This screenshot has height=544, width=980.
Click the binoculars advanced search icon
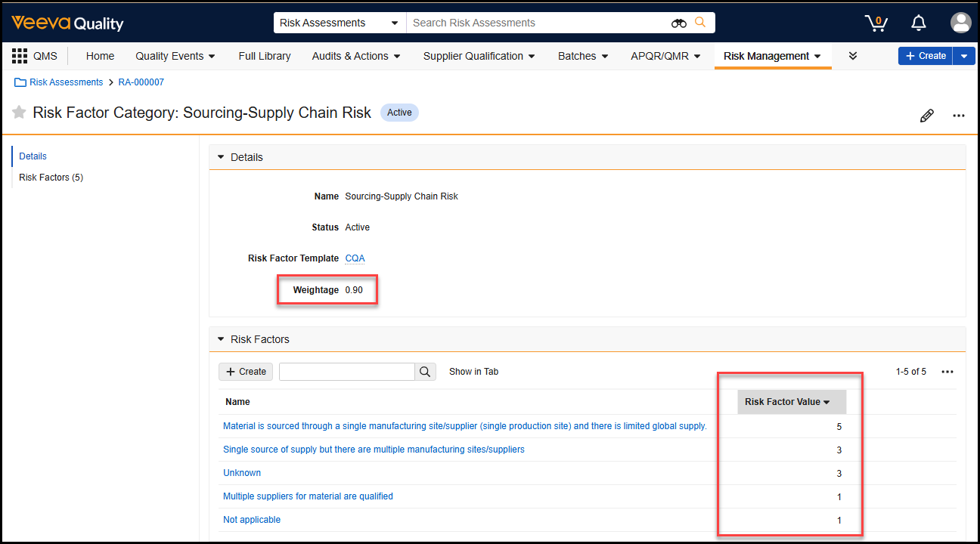[x=678, y=23]
